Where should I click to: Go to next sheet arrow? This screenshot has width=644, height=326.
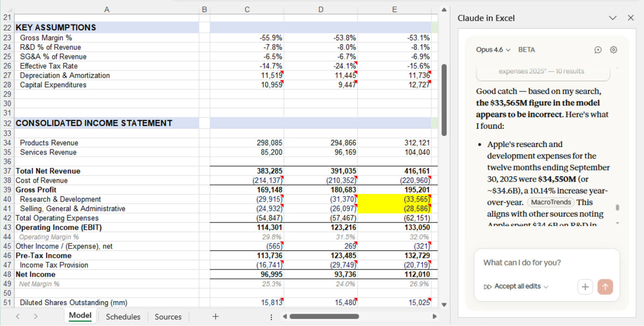pyautogui.click(x=36, y=317)
